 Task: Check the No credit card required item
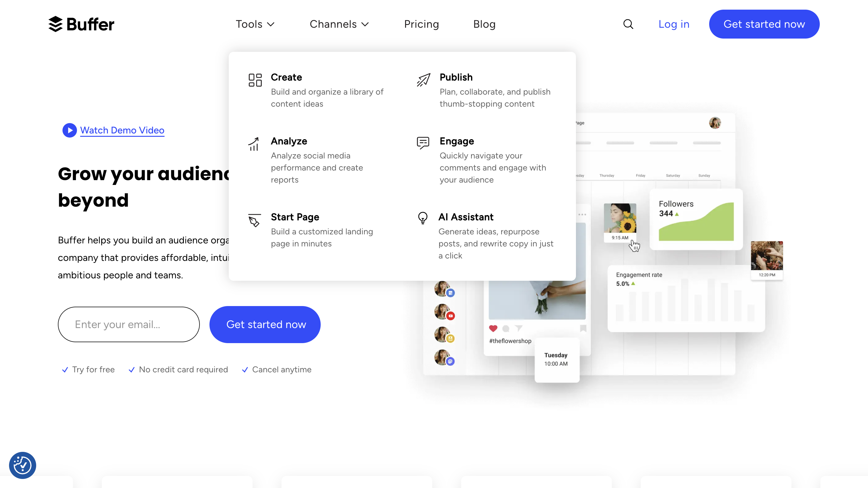click(183, 369)
